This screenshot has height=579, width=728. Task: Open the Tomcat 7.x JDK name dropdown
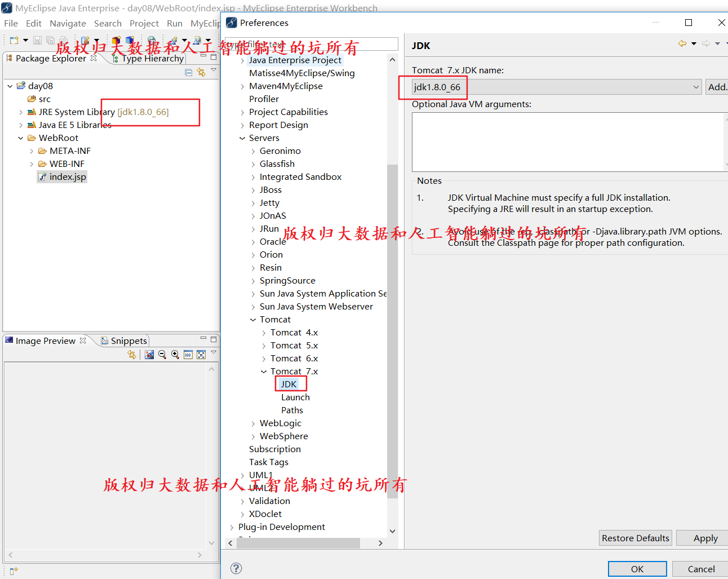point(696,87)
